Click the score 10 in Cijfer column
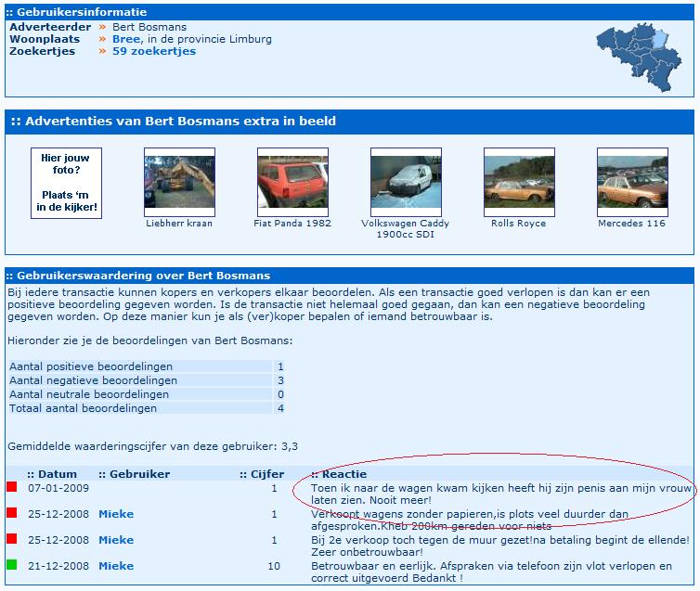Viewport: 700px width, 591px height. [x=274, y=566]
